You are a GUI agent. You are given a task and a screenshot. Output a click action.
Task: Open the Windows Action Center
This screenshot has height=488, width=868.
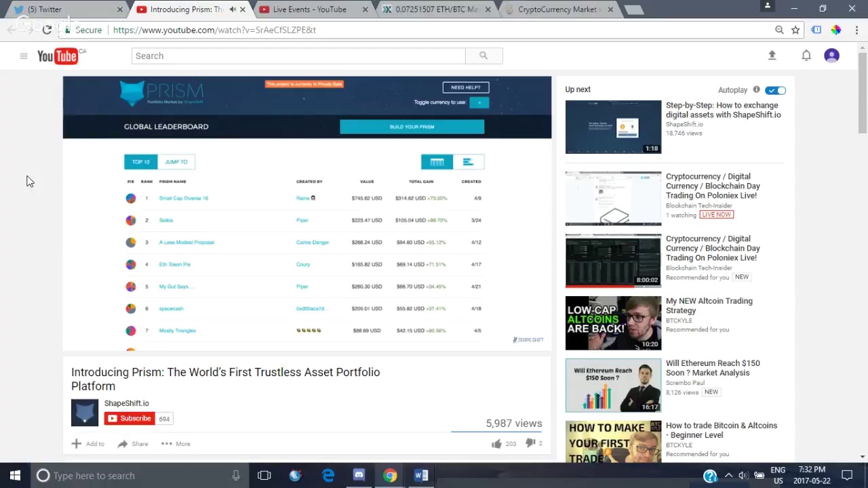coord(847,476)
